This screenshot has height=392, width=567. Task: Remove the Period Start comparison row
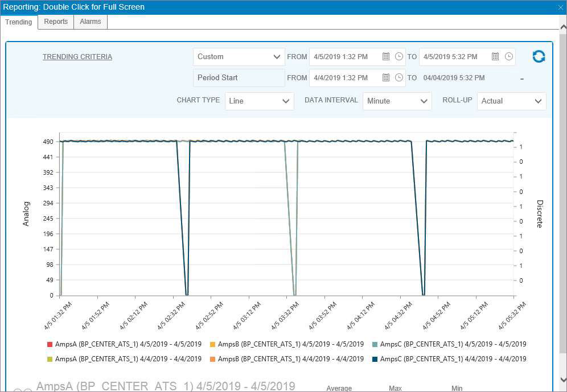coord(522,79)
